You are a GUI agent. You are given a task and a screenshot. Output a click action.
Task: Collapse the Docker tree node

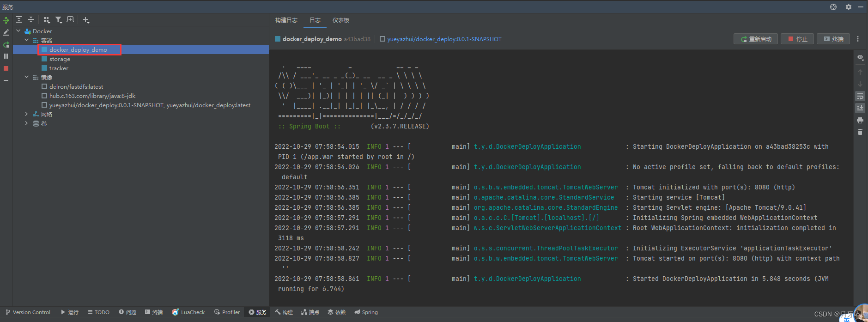pos(18,31)
